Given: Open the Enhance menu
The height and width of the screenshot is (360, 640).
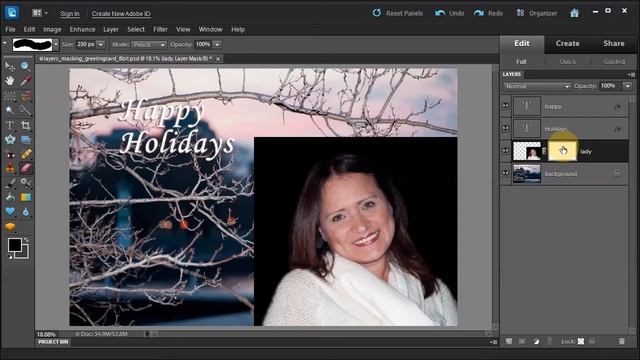Looking at the screenshot, I should [x=82, y=29].
